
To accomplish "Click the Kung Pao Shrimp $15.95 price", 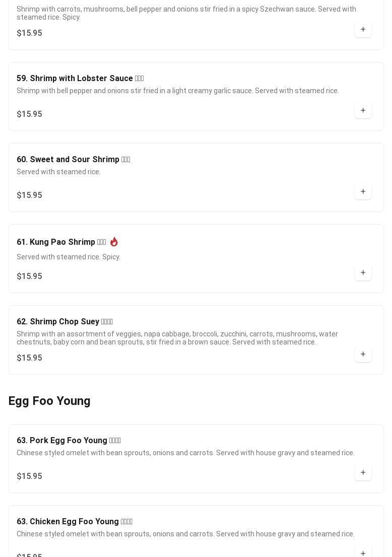I will coord(30,276).
